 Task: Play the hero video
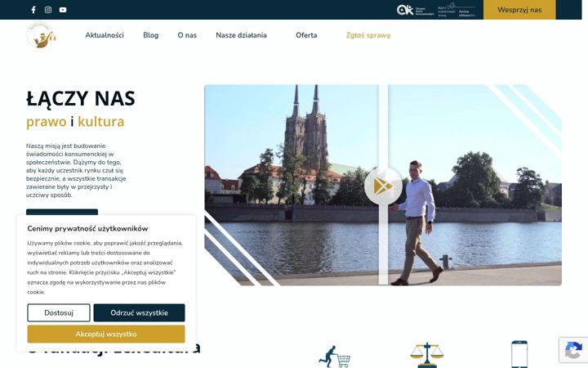[383, 186]
